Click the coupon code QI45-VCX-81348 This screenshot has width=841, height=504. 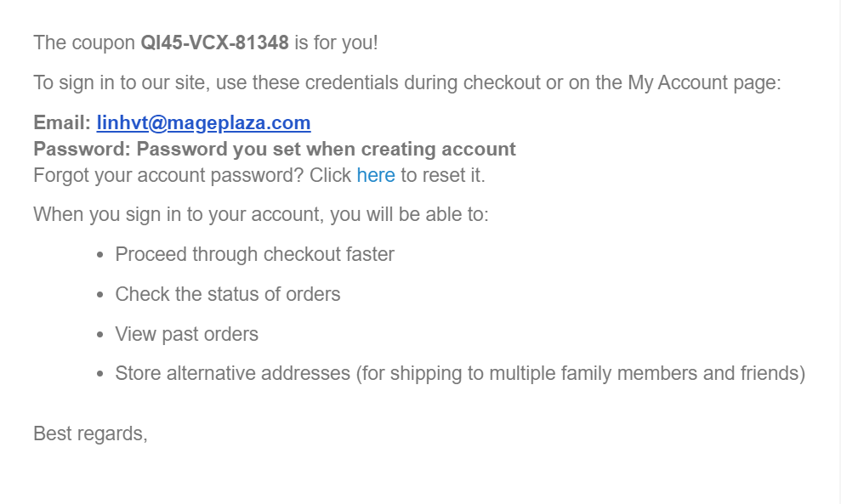[214, 42]
